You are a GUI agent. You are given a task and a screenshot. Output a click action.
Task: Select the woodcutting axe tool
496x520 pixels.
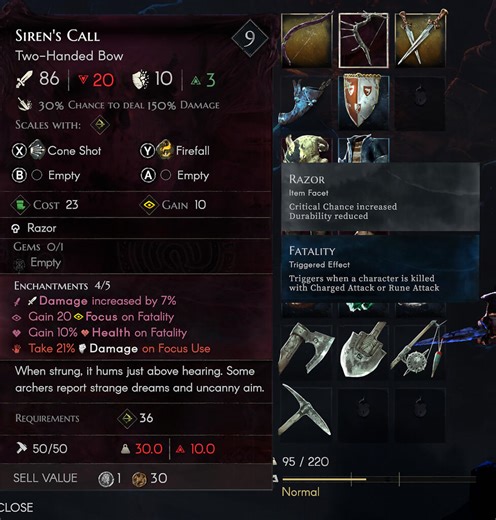[306, 351]
